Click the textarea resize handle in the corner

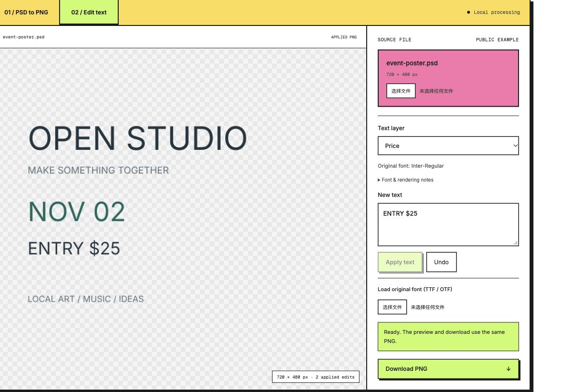tap(516, 243)
